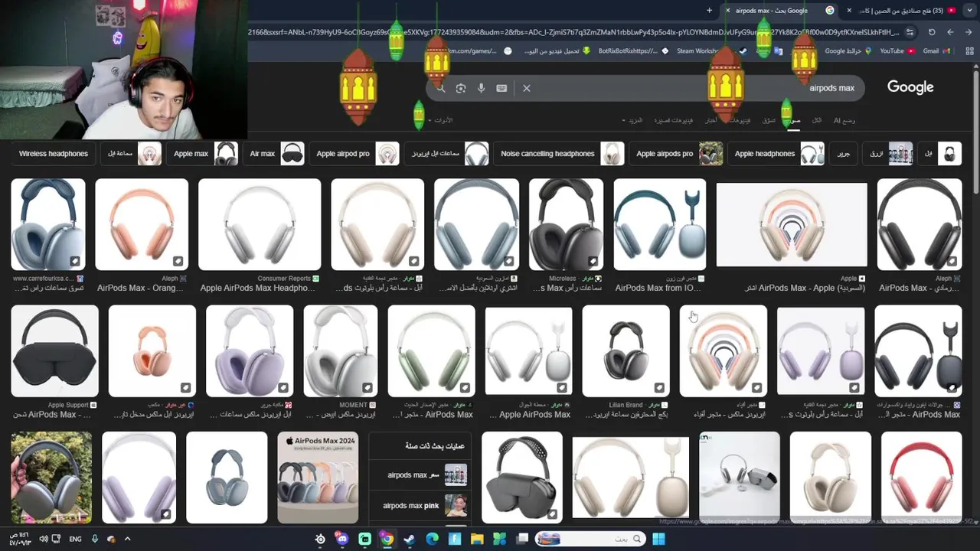Image resolution: width=980 pixels, height=551 pixels.
Task: Expand the الأدوات (Tools) dropdown
Action: coord(440,120)
